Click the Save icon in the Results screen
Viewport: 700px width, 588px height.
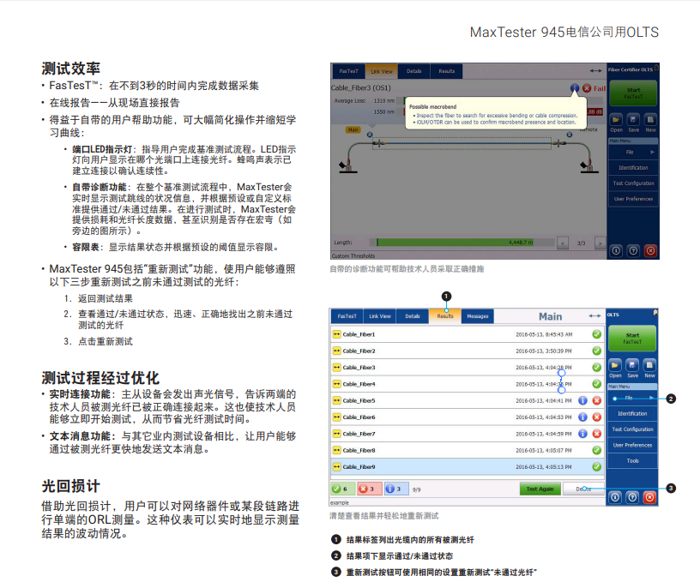(632, 365)
